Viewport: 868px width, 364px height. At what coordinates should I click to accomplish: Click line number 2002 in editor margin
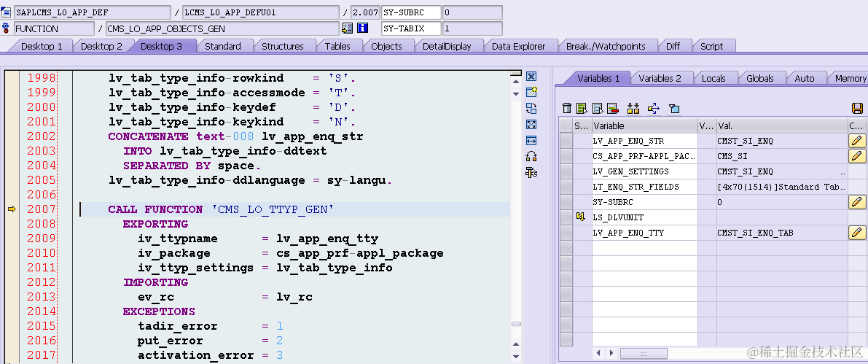(x=42, y=136)
